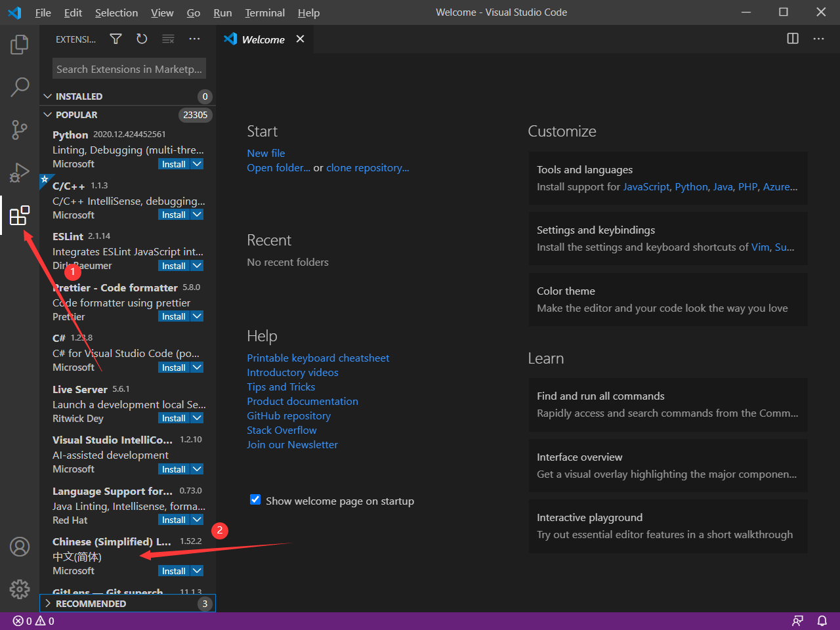Open the Source Control icon
The height and width of the screenshot is (630, 840).
(x=19, y=129)
